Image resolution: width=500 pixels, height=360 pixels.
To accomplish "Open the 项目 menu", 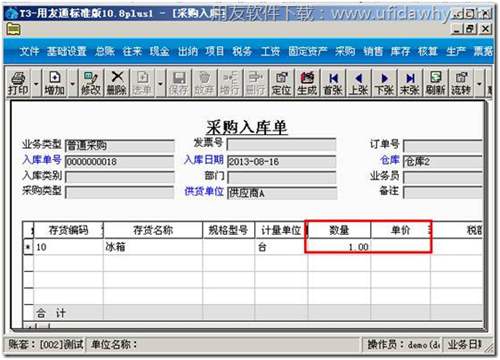I will pos(215,51).
